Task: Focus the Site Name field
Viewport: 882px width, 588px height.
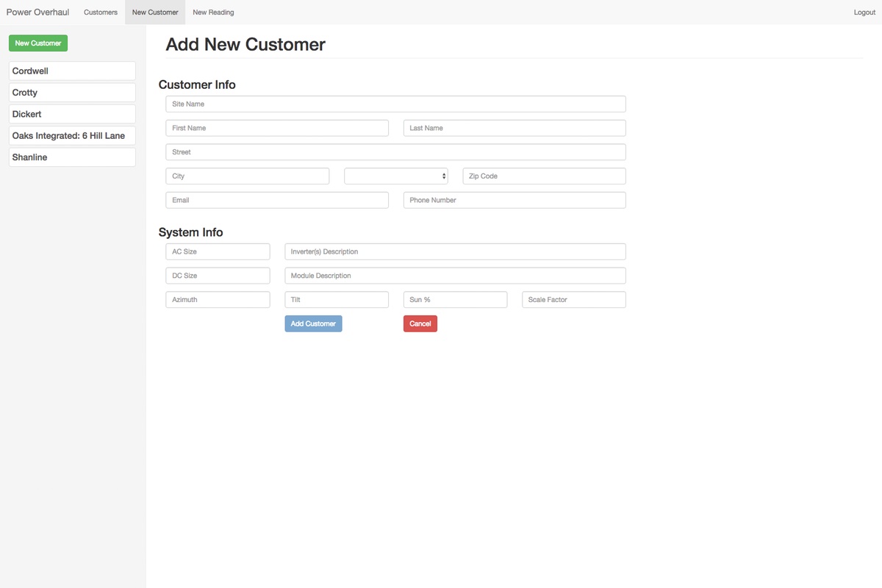Action: (395, 104)
